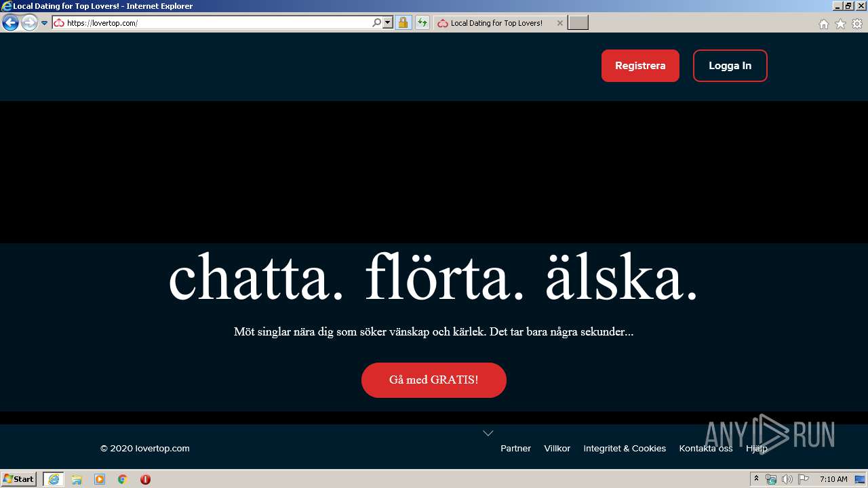The height and width of the screenshot is (488, 868).
Task: Click Gå med GRATIS! button
Action: point(434,380)
